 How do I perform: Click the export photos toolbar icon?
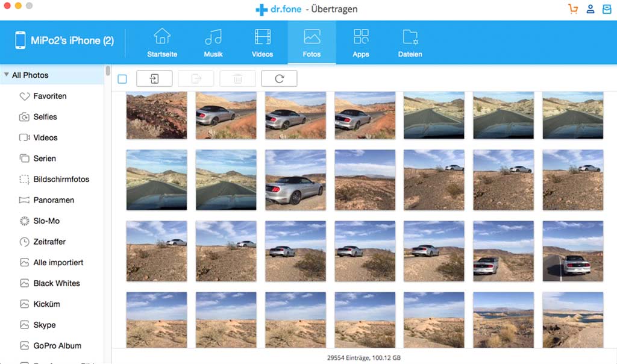point(196,78)
